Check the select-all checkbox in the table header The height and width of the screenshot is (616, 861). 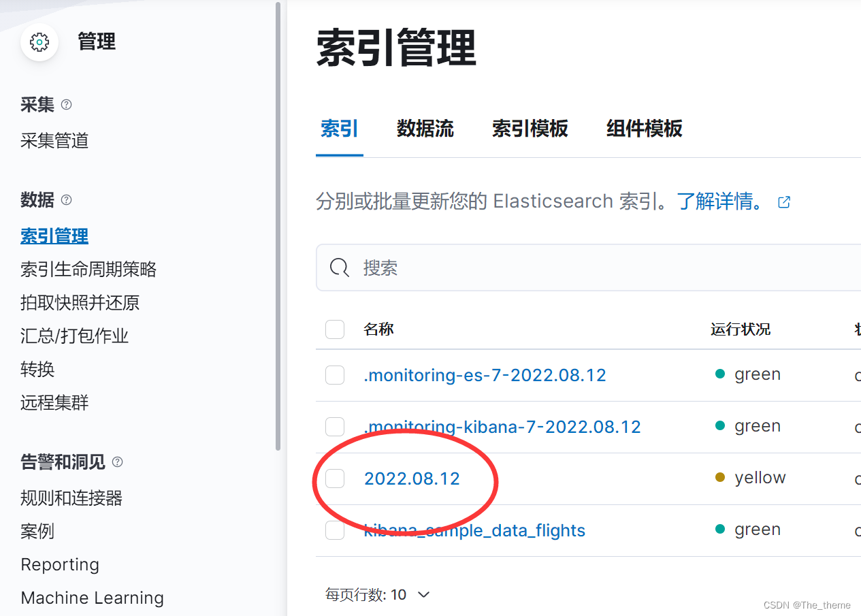(335, 329)
